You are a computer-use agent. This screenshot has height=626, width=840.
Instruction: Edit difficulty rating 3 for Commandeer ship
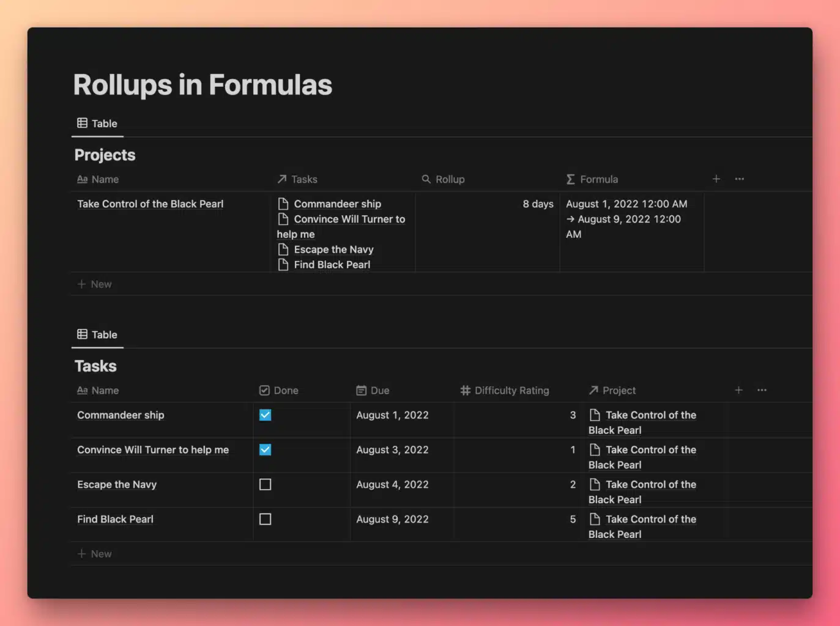(573, 415)
